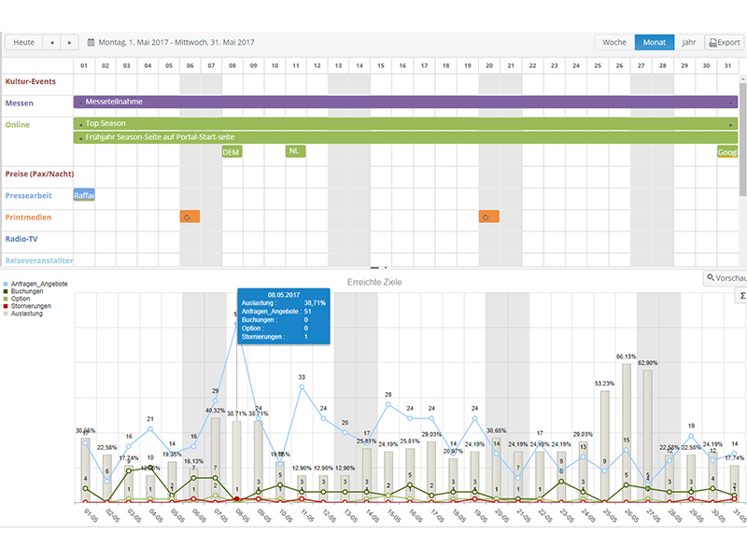Click the Heute button
The width and height of the screenshot is (747, 560).
pyautogui.click(x=23, y=42)
